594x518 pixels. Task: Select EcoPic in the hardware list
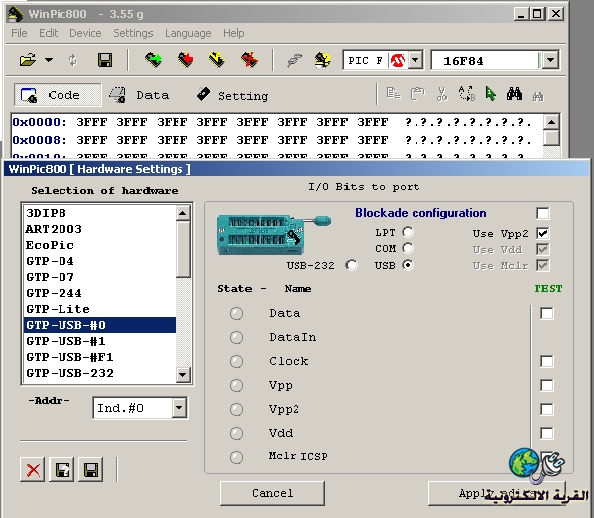pyautogui.click(x=100, y=245)
